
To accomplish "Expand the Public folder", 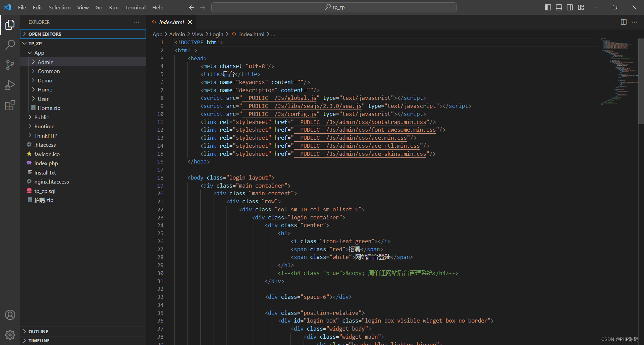I will pyautogui.click(x=83, y=117).
